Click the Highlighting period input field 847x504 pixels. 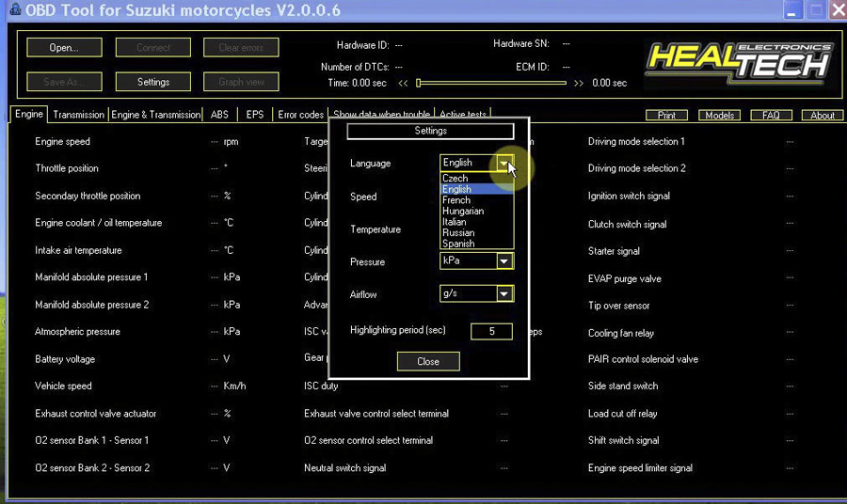pyautogui.click(x=491, y=331)
